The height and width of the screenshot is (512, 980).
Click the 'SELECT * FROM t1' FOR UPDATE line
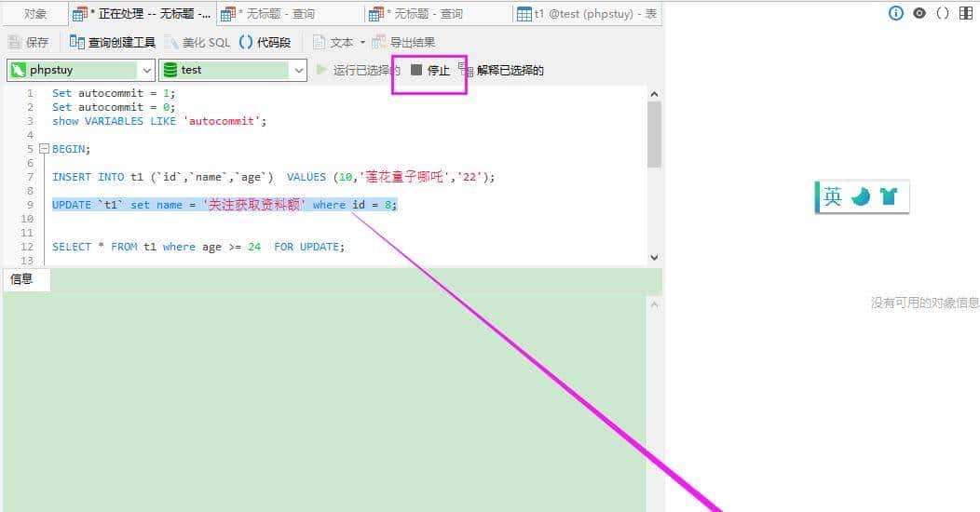tap(198, 247)
